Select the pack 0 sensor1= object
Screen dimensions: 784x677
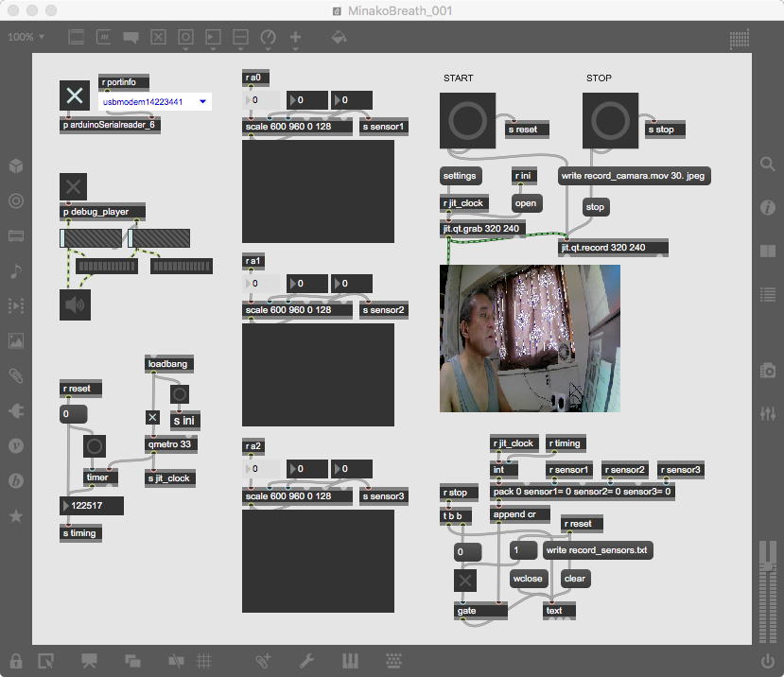click(583, 492)
